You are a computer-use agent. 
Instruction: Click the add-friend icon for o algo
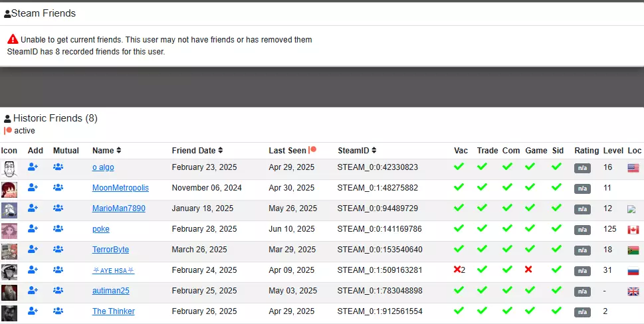tap(33, 167)
